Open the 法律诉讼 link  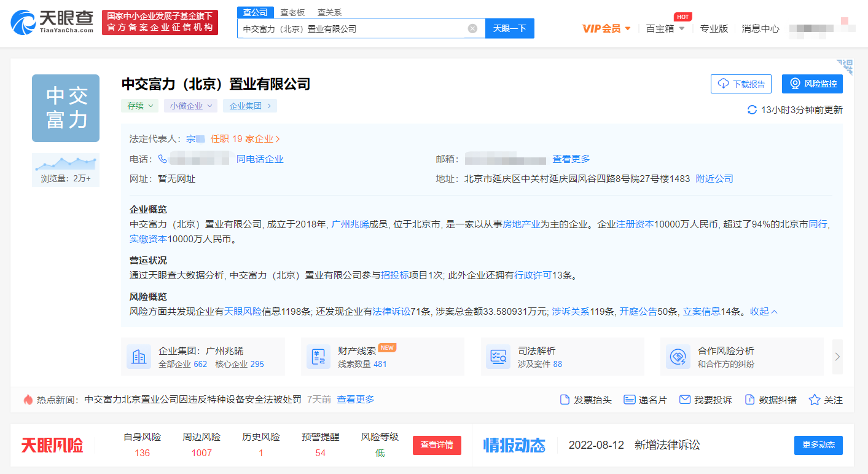(x=391, y=311)
